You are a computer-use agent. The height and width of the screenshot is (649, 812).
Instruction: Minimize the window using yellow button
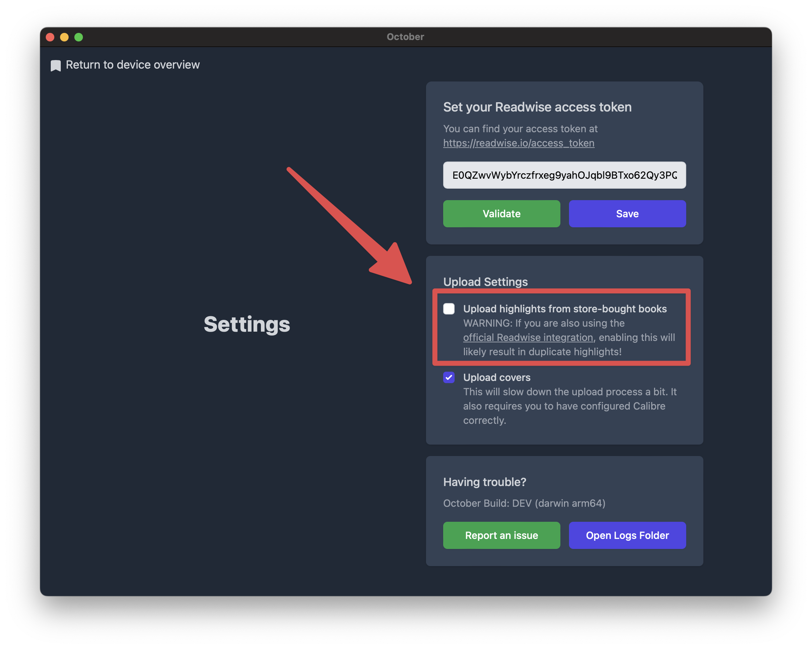coord(64,37)
